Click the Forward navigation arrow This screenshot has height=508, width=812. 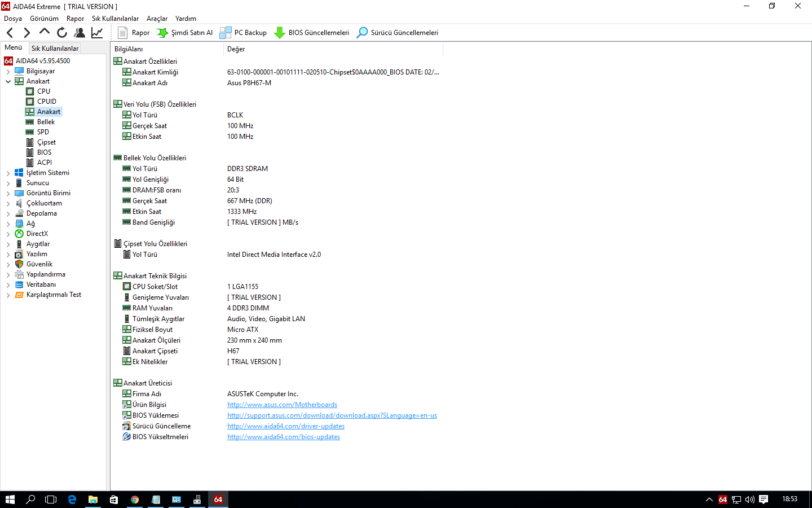(27, 33)
